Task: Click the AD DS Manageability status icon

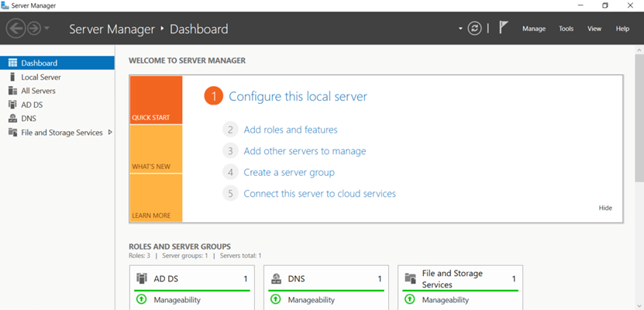Action: [x=141, y=299]
